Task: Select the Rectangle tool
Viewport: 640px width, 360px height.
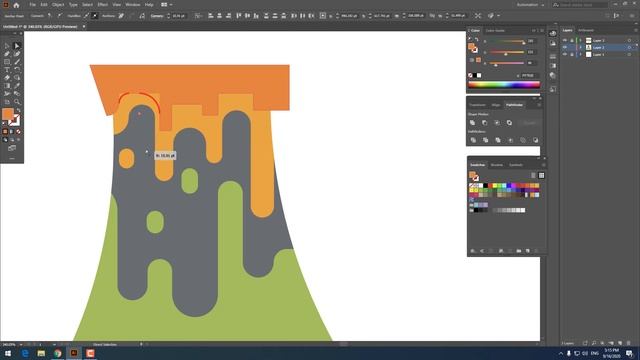Action: (x=7, y=62)
